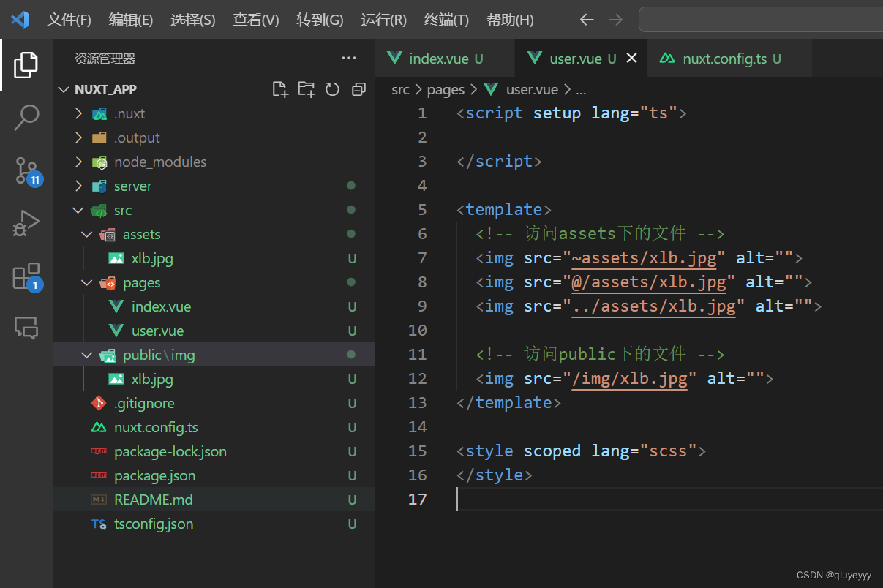Click the src breadcrumb segment
The width and height of the screenshot is (883, 588).
400,89
